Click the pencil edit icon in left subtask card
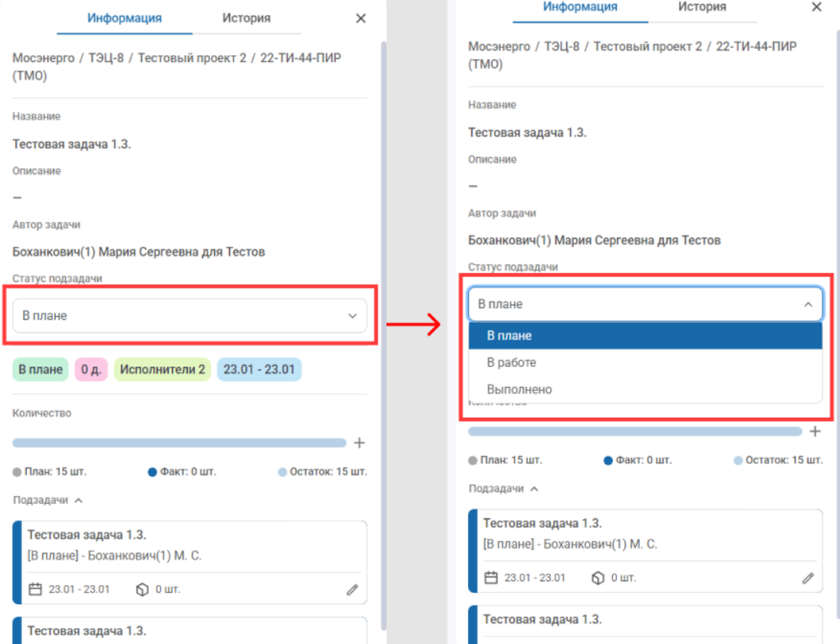 click(x=352, y=590)
